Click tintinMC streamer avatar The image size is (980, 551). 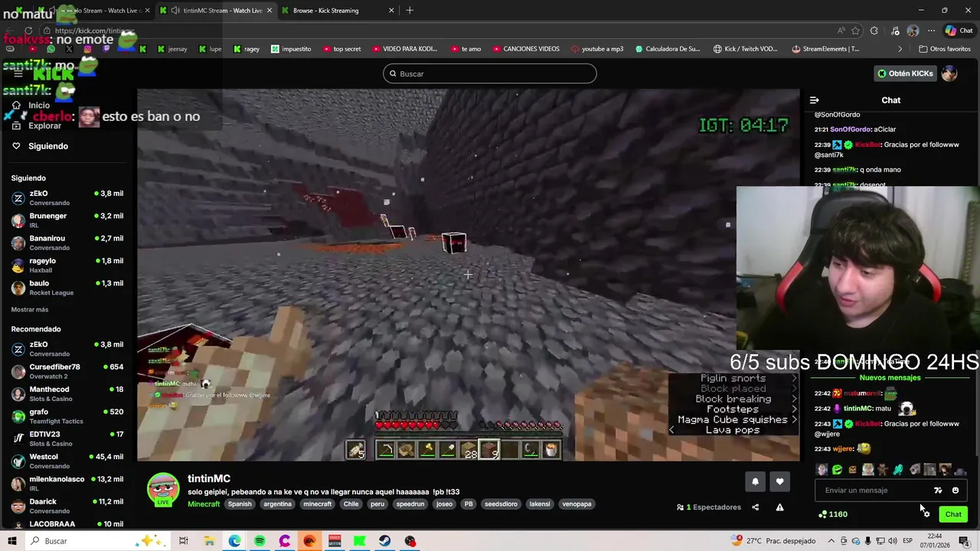click(x=163, y=490)
